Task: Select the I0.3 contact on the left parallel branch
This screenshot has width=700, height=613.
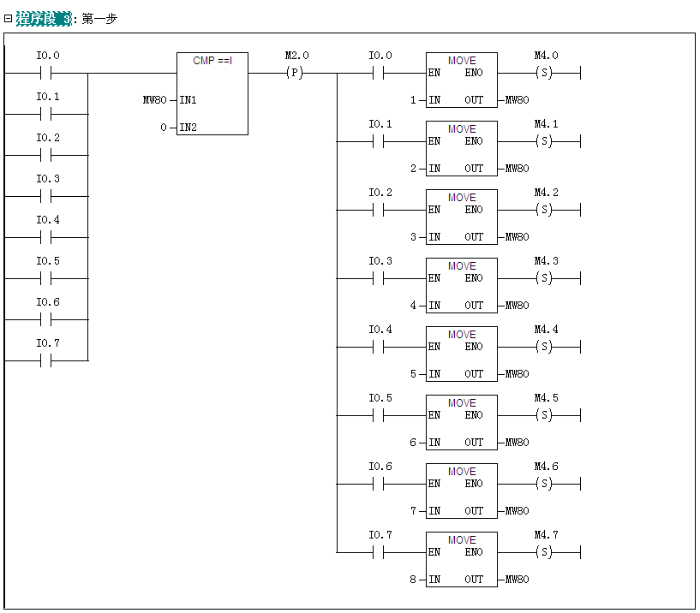Action: coord(47,196)
